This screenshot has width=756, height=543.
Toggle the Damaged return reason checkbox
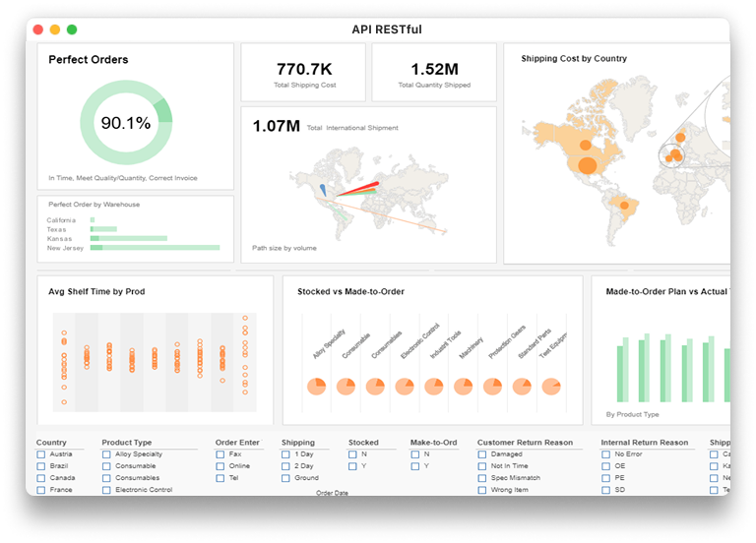pyautogui.click(x=482, y=454)
